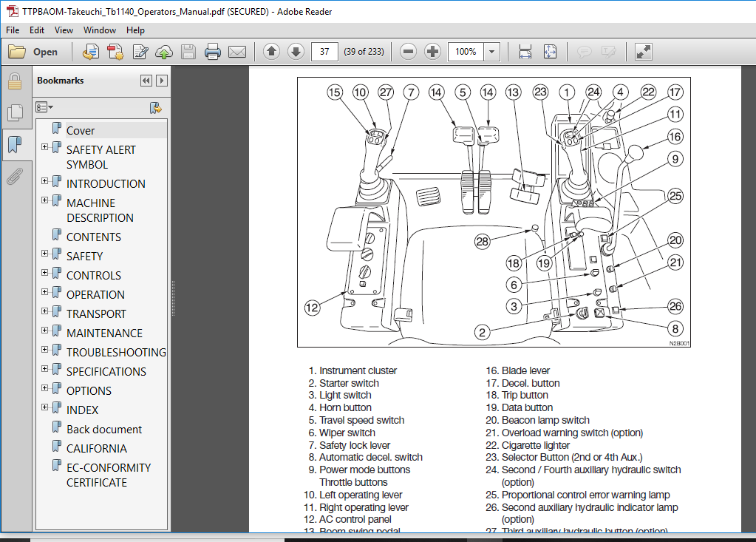Collapse the Bookmarks navigation pane

pyautogui.click(x=146, y=81)
